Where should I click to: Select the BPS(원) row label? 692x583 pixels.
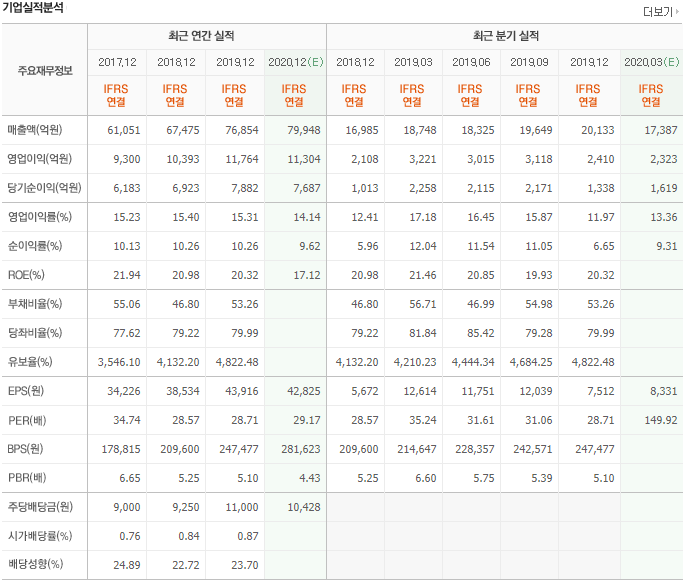pos(25,449)
